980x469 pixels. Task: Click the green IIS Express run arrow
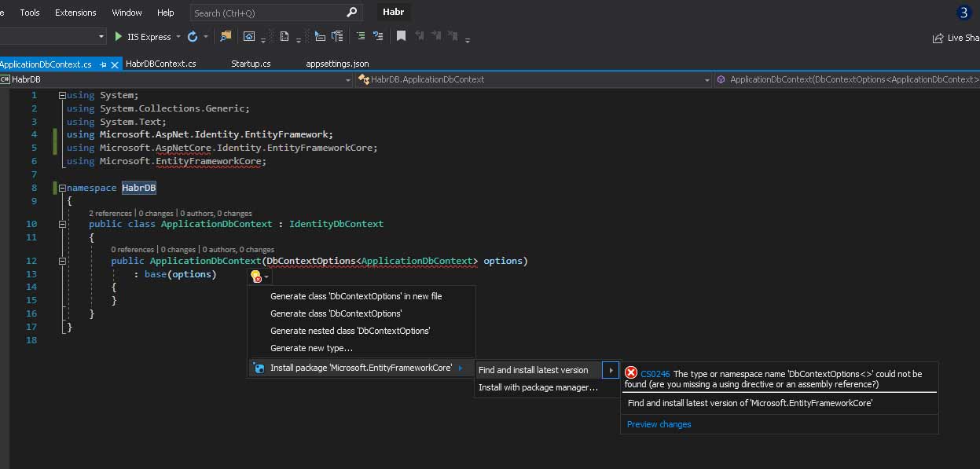click(x=119, y=37)
